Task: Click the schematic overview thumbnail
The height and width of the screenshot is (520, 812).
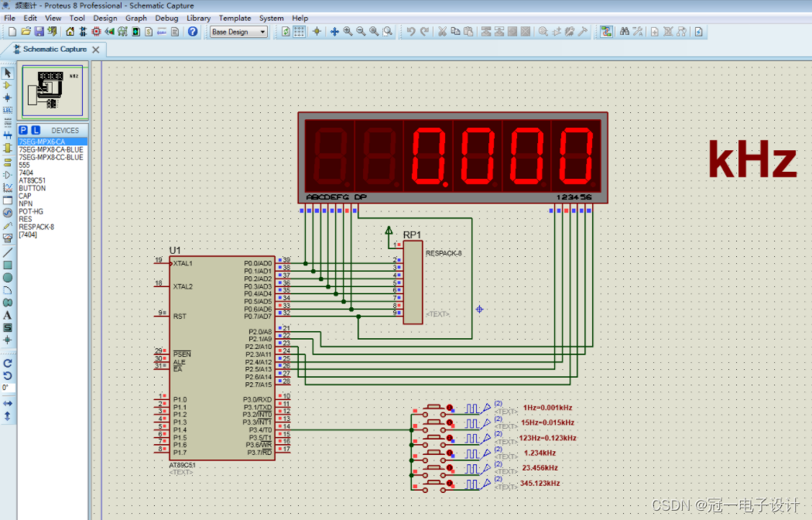Action: point(53,91)
